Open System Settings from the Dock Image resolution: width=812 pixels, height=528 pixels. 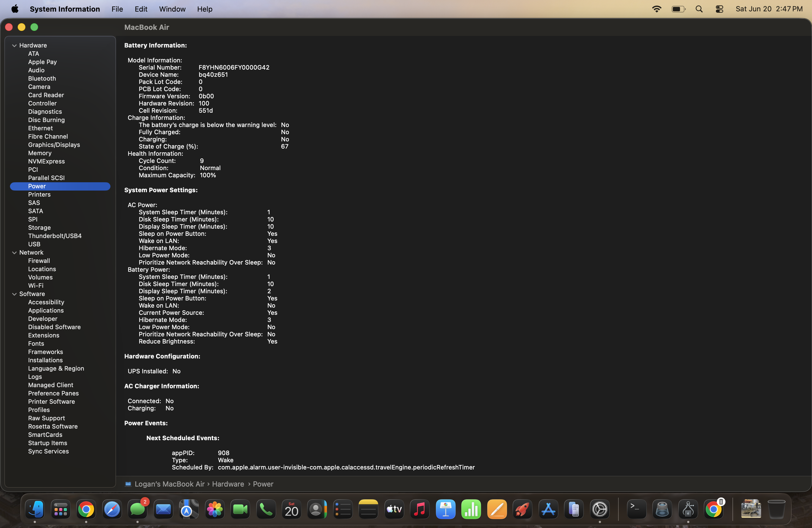coord(600,509)
